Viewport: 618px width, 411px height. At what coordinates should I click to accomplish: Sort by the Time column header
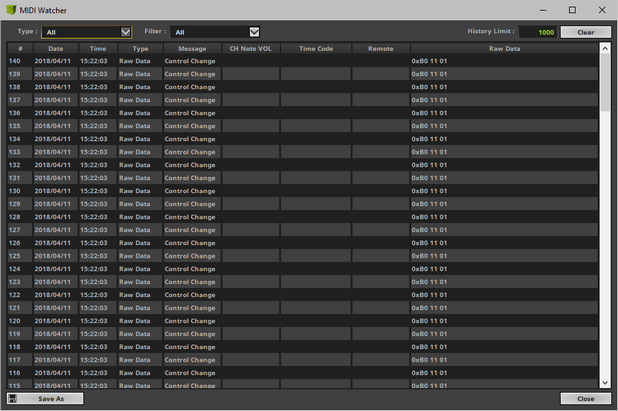tap(98, 48)
